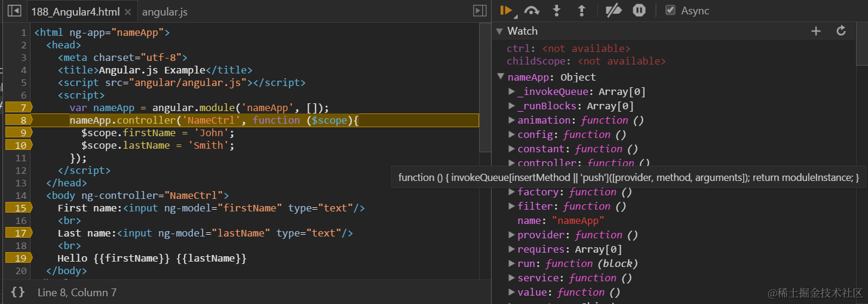Image resolution: width=868 pixels, height=304 pixels.
Task: Expand the animation function entry
Action: 511,120
